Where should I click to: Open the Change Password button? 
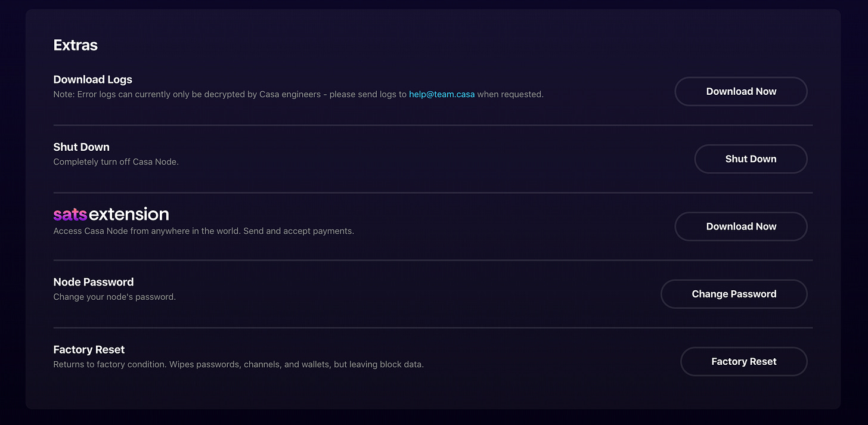click(733, 294)
